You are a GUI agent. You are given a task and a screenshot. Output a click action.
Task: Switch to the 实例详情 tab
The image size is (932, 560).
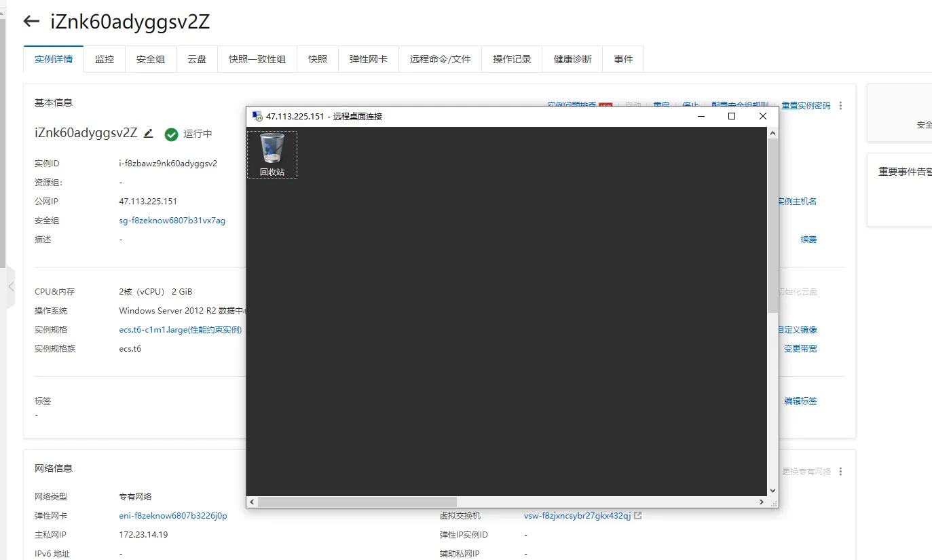(x=54, y=59)
